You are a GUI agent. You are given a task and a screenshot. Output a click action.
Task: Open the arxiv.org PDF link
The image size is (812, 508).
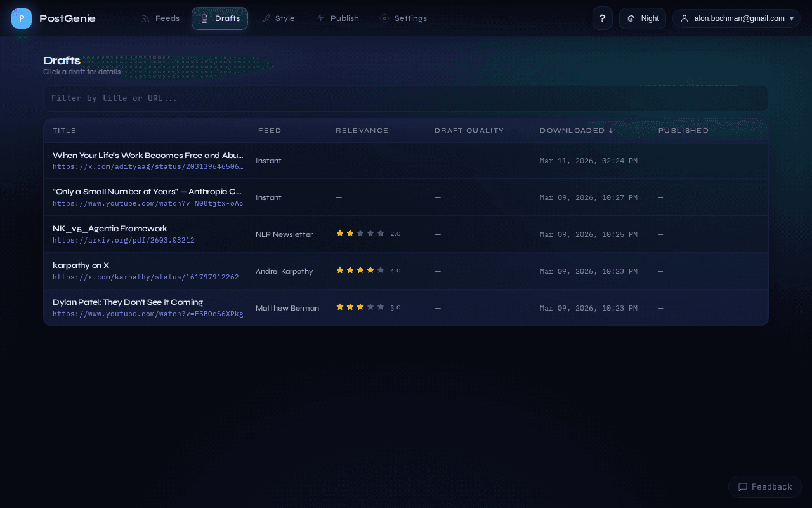coord(124,240)
